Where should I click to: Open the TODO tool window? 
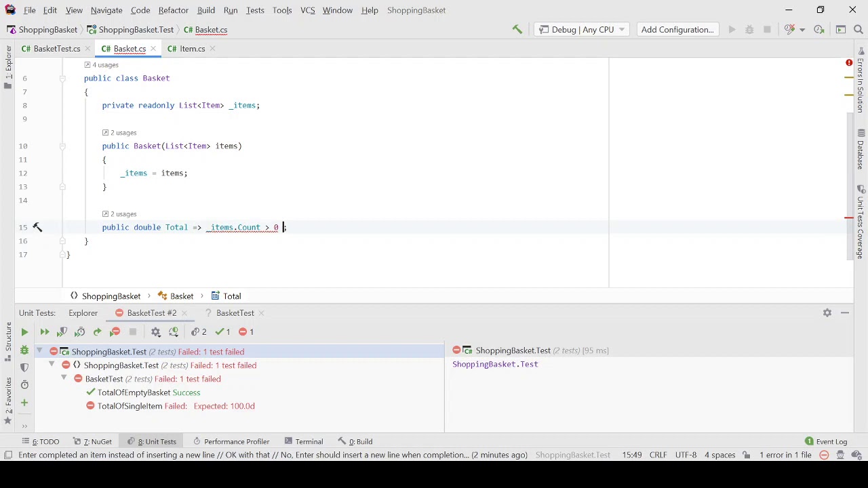[x=41, y=442]
